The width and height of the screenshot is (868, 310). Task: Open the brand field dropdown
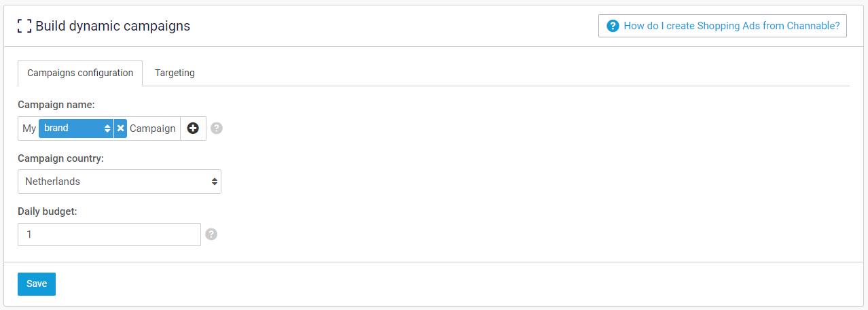(x=75, y=128)
